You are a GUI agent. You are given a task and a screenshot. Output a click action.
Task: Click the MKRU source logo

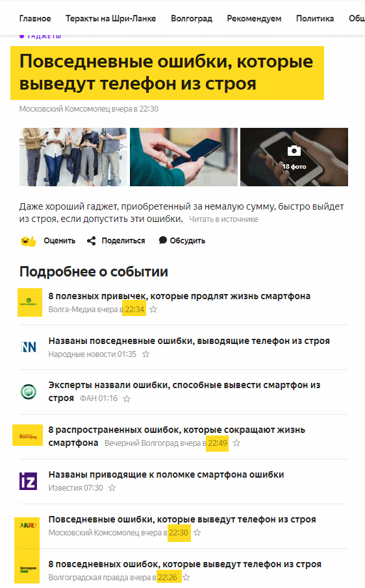coord(28,526)
